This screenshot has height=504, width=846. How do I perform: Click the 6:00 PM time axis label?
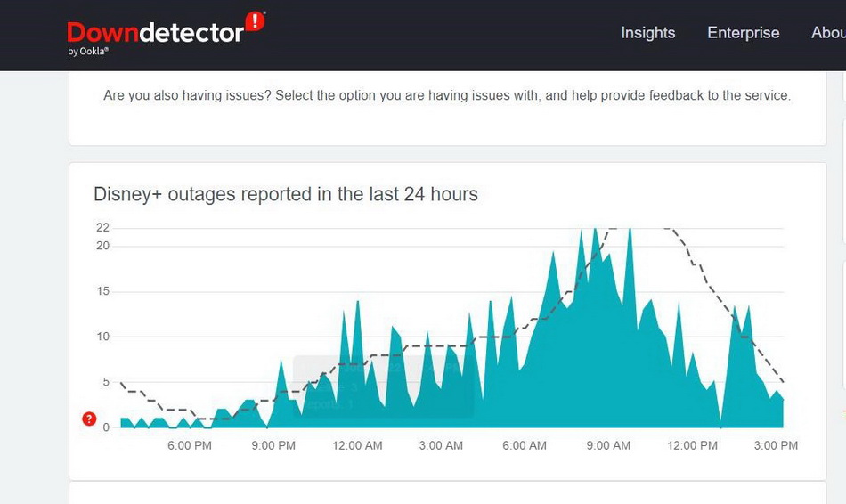190,445
